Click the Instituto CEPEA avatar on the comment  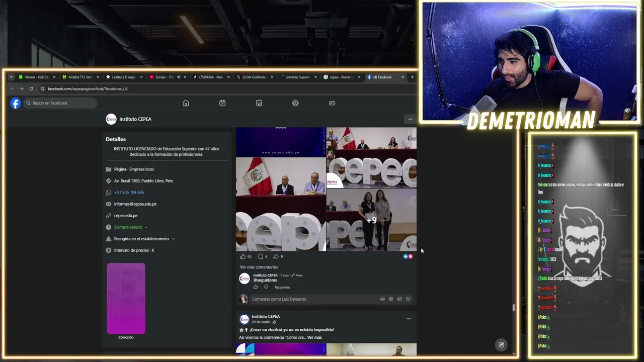245,279
